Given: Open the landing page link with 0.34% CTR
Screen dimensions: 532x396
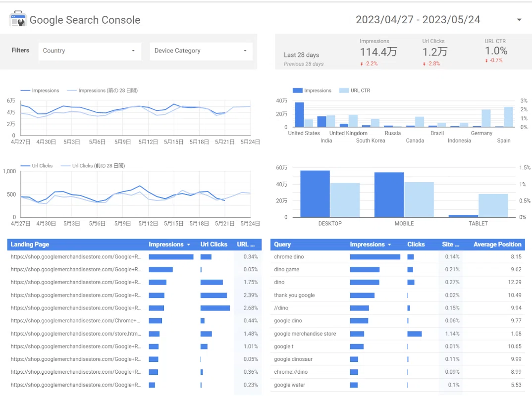Looking at the screenshot, I should click(76, 256).
